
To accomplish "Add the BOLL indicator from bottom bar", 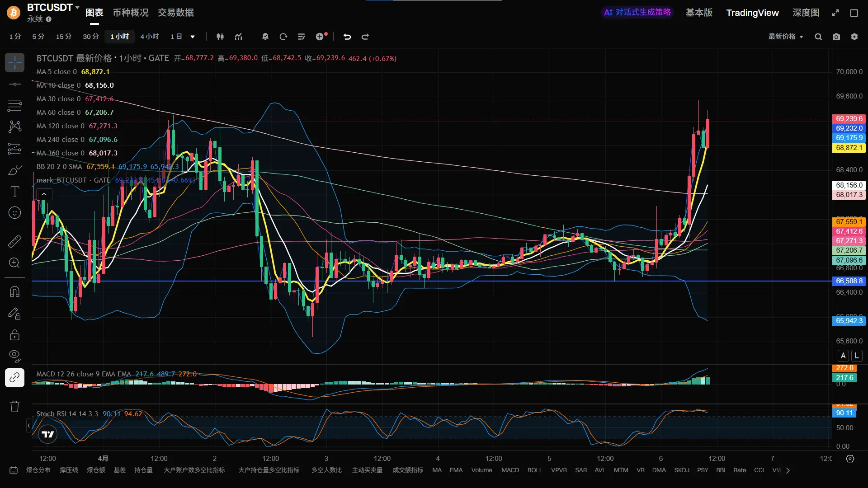I will click(x=534, y=470).
